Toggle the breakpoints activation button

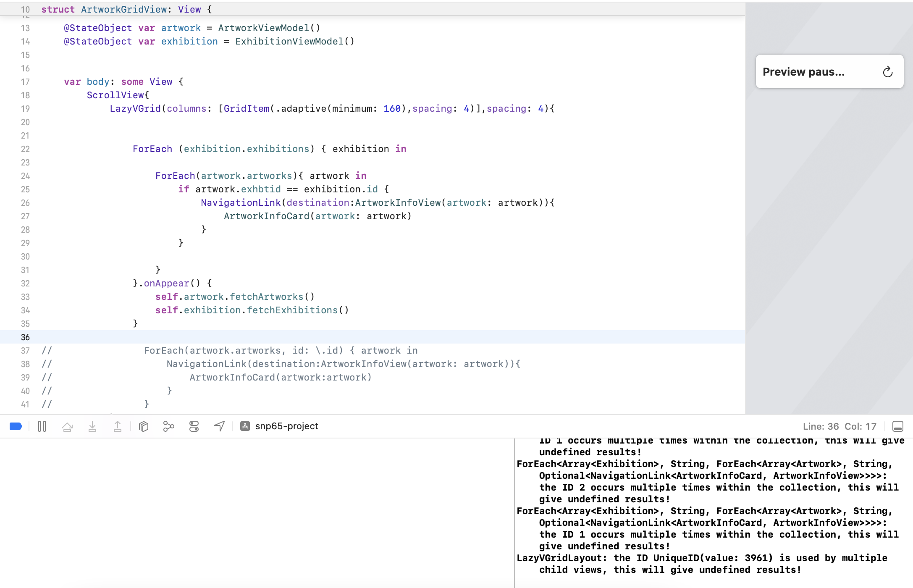(x=16, y=426)
